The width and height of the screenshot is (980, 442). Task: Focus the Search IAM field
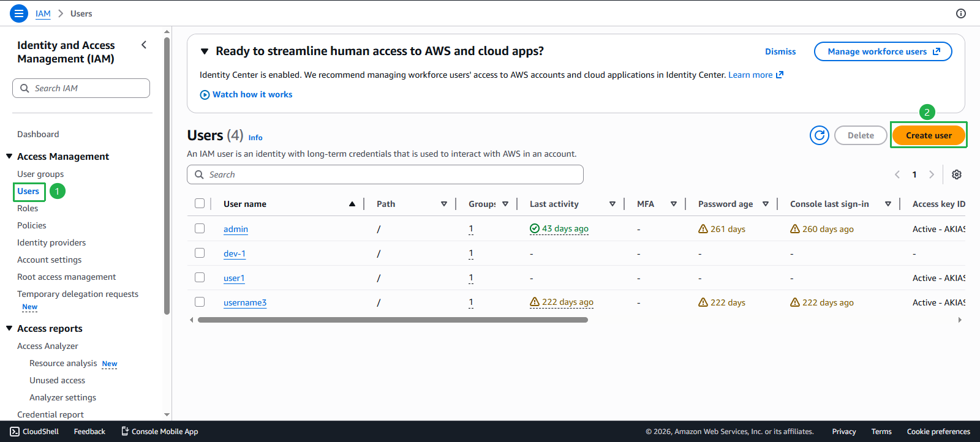(81, 88)
